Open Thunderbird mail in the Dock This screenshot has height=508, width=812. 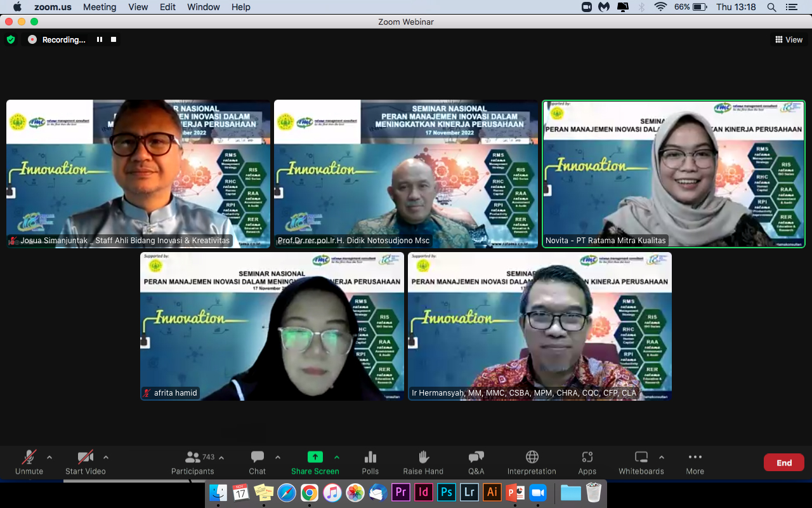tap(378, 492)
